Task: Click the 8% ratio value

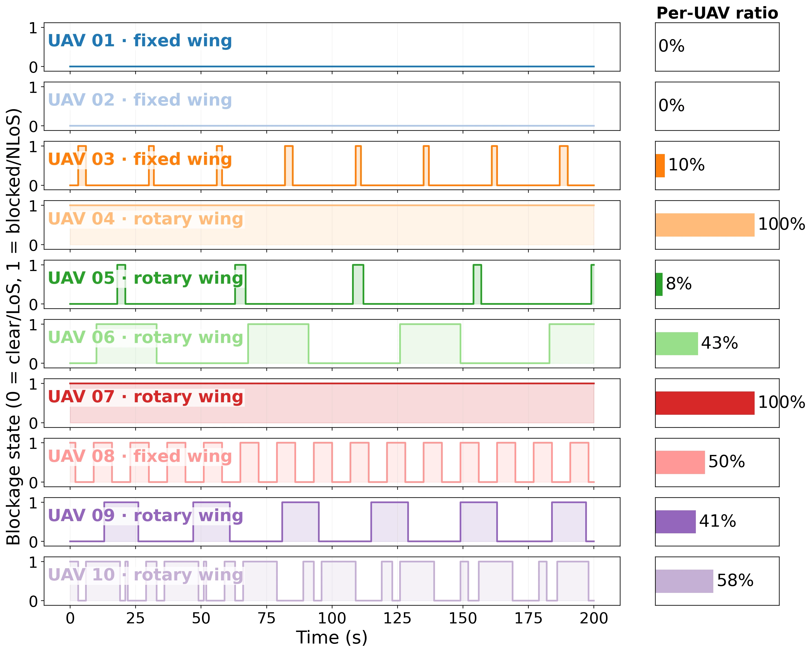Action: (679, 284)
